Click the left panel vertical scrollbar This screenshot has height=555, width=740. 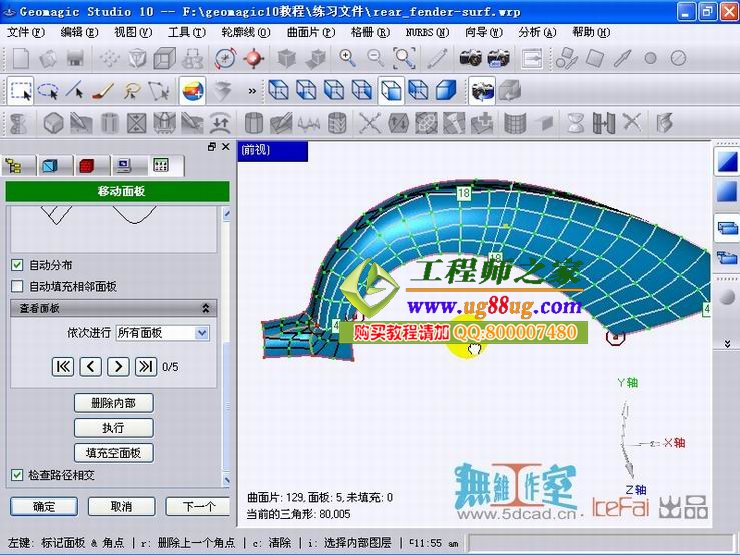225,350
